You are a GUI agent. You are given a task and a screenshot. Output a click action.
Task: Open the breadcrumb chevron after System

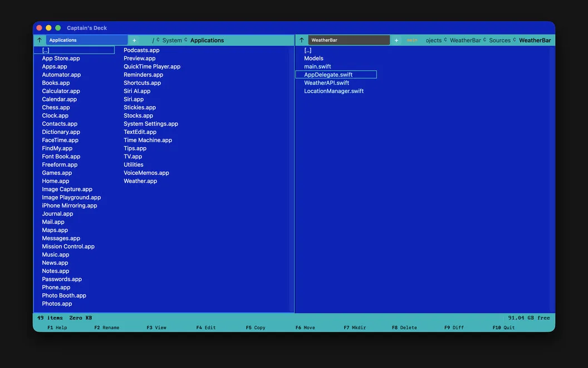(185, 40)
